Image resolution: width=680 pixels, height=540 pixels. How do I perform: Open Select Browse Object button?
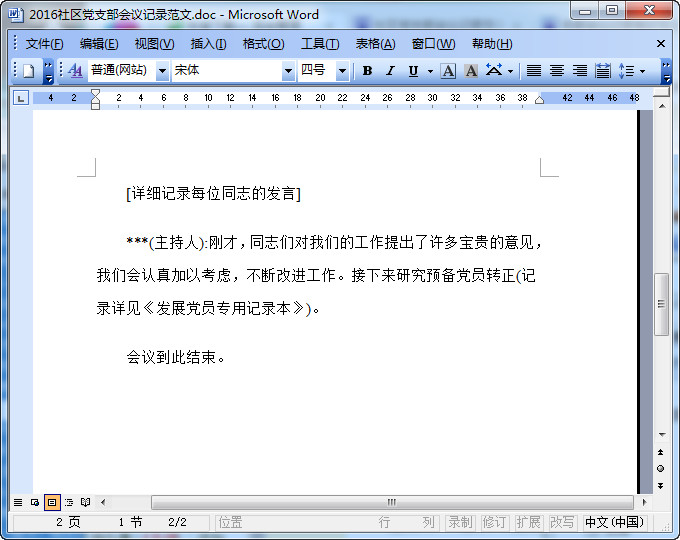pyautogui.click(x=660, y=469)
